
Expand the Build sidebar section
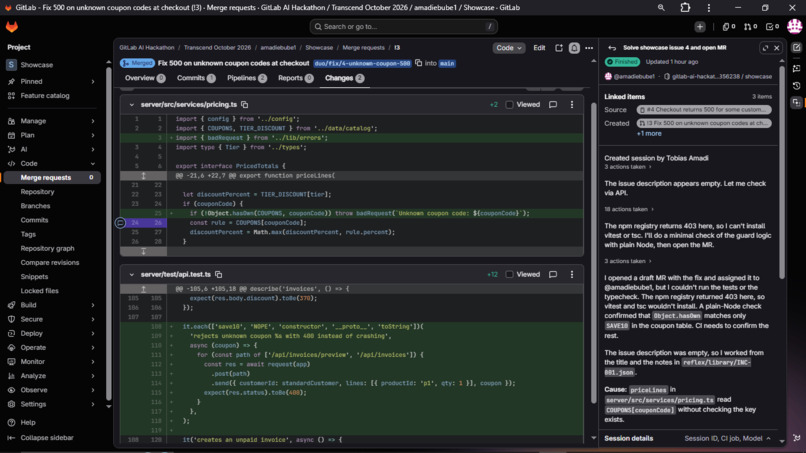(50, 305)
